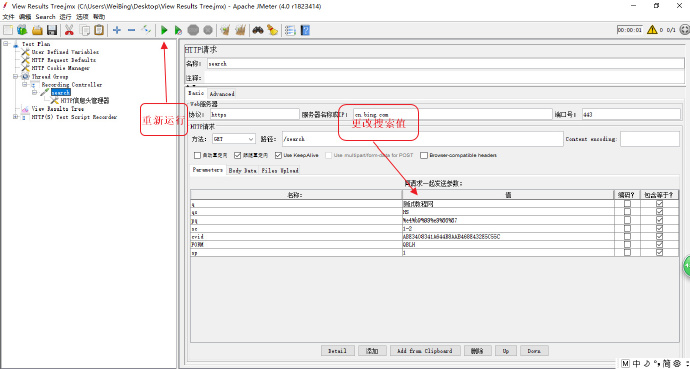Expand all nodes with plus icon
690x369 pixels.
pyautogui.click(x=117, y=30)
